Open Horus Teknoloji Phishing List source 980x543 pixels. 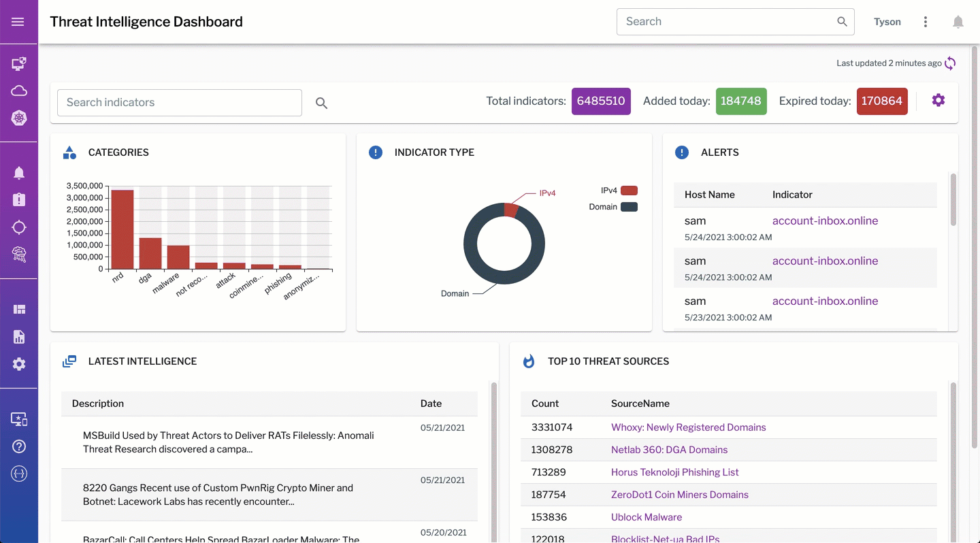tap(674, 473)
